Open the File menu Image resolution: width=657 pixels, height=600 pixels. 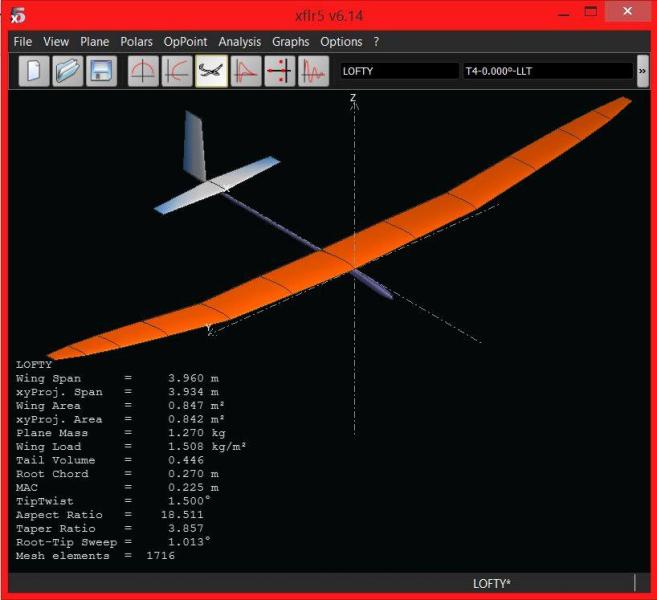click(23, 42)
